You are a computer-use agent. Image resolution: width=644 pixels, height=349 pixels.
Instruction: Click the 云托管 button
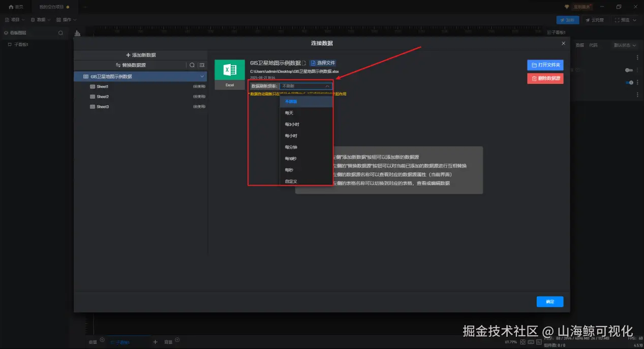pyautogui.click(x=595, y=20)
